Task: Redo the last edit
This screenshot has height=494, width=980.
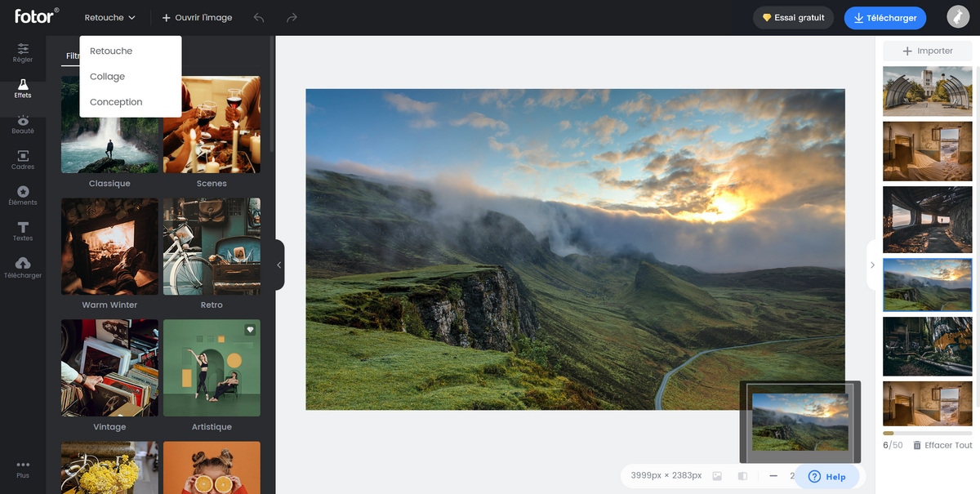Action: (x=292, y=17)
